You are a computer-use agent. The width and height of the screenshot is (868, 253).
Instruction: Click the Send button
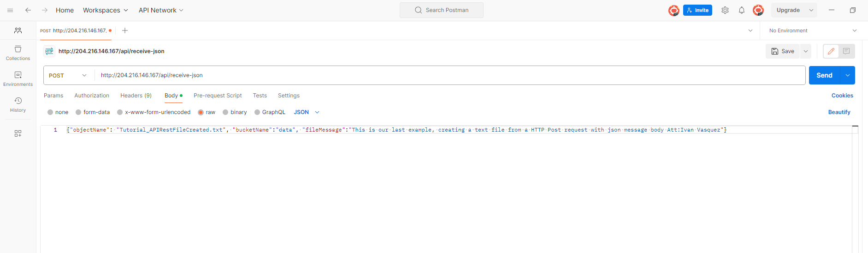click(824, 75)
